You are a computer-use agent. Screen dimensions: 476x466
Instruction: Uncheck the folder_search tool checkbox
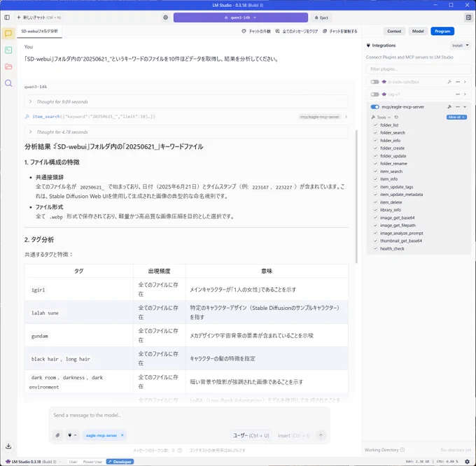coord(375,132)
